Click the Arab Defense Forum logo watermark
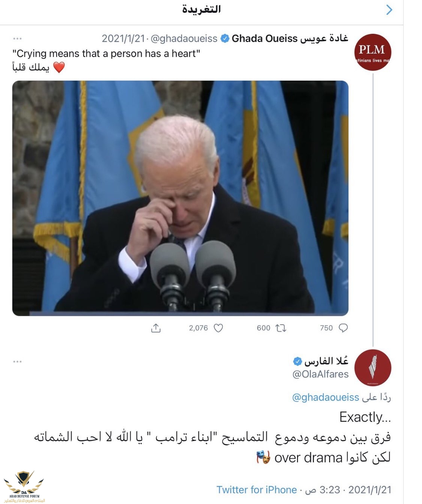 click(x=24, y=486)
